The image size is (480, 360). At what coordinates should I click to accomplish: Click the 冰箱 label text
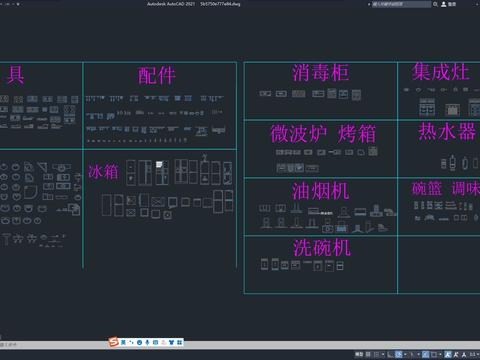tap(103, 172)
